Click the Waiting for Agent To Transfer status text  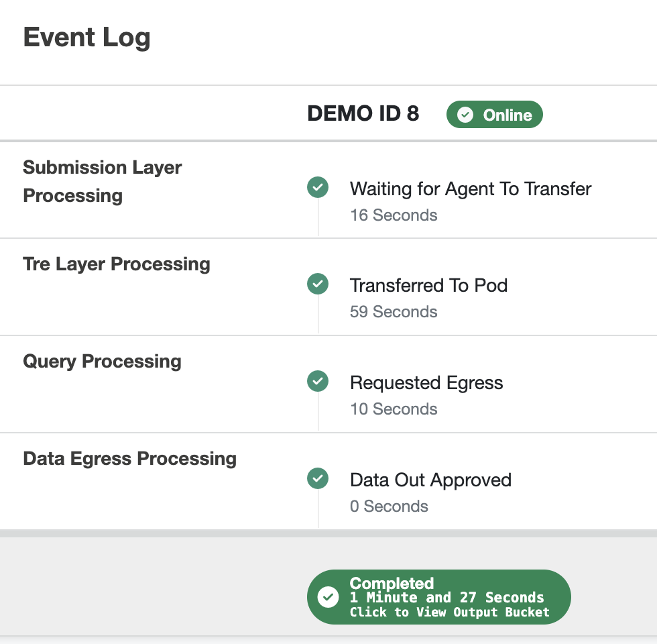coord(471,189)
